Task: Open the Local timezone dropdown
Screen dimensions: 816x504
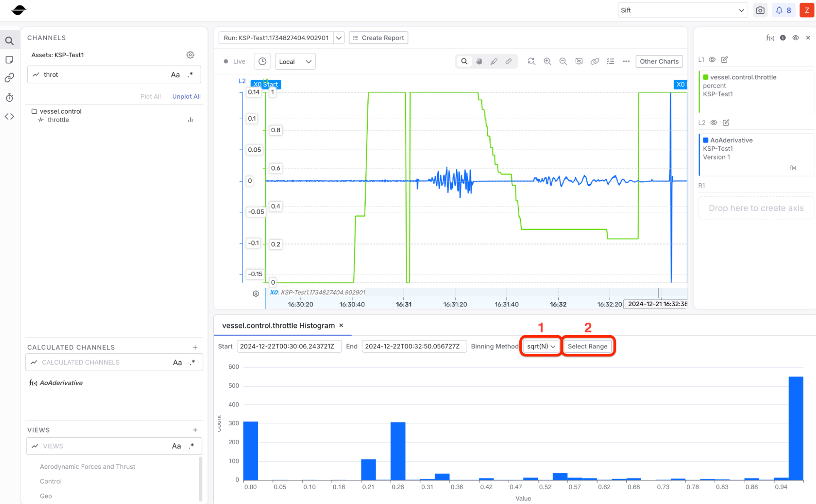Action: click(295, 61)
